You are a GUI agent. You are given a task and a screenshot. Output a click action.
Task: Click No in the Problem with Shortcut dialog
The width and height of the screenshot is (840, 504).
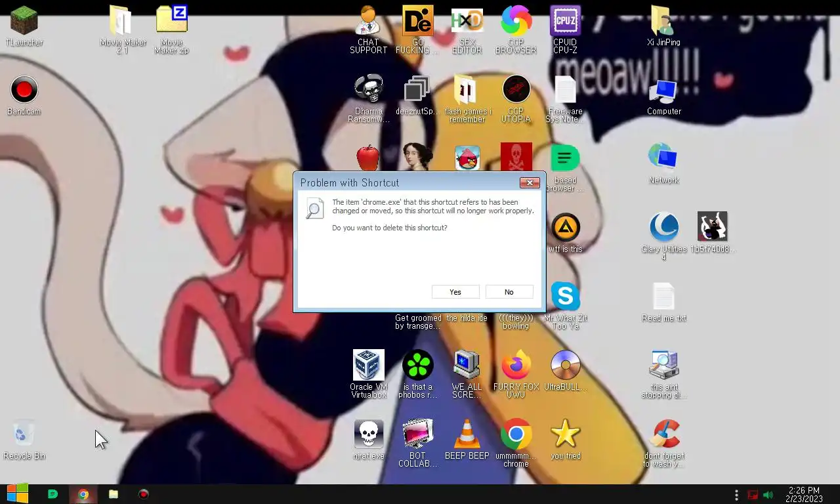509,292
